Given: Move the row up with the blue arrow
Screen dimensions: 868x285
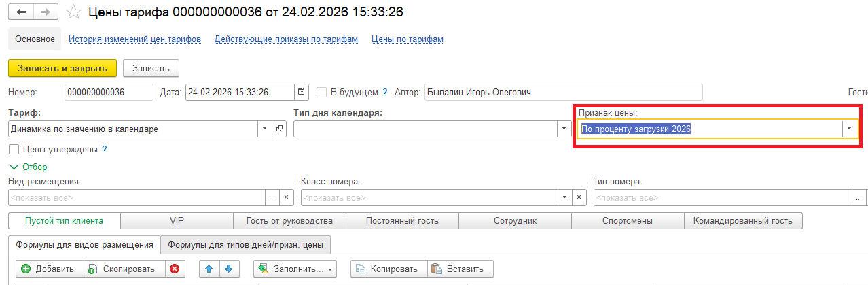Looking at the screenshot, I should (210, 269).
